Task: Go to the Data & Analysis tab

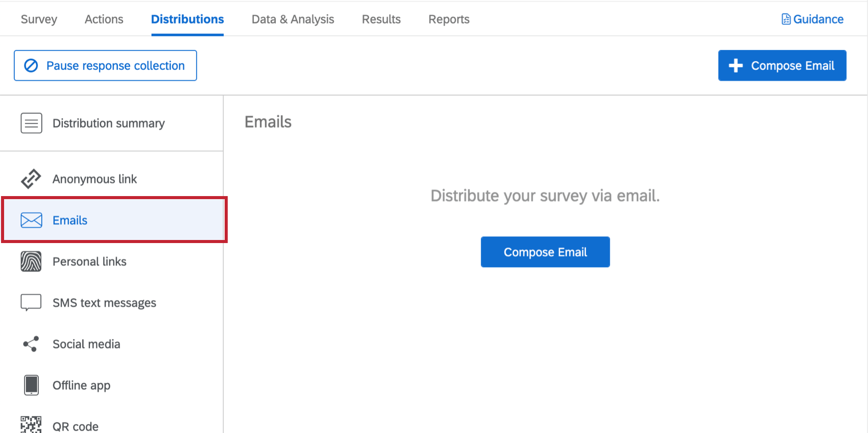Action: [293, 19]
